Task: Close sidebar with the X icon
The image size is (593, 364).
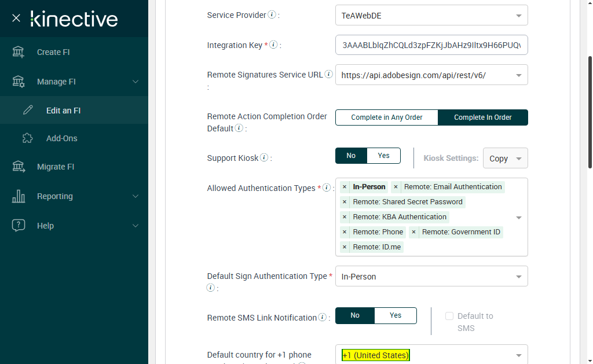Action: pos(16,18)
